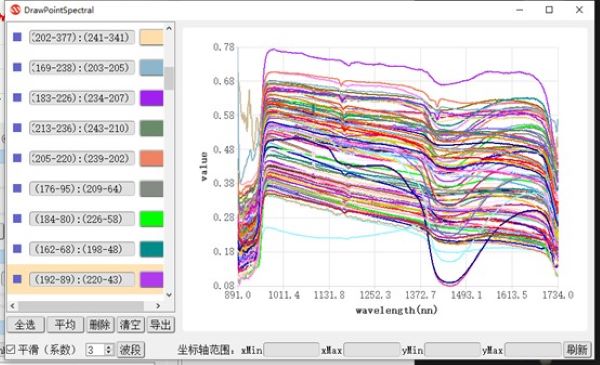The height and width of the screenshot is (365, 600).
Task: Open the peach color swatch for (202-377):(241-341)
Action: tap(152, 37)
